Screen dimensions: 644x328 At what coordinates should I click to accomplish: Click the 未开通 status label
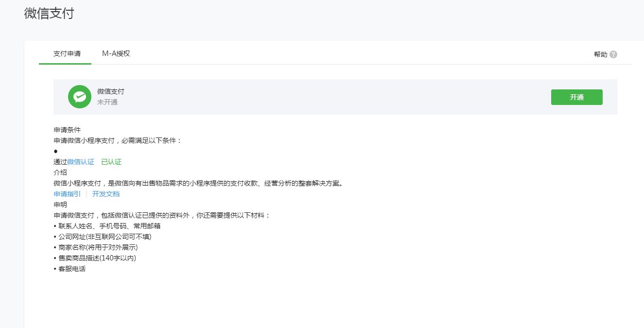click(x=107, y=102)
